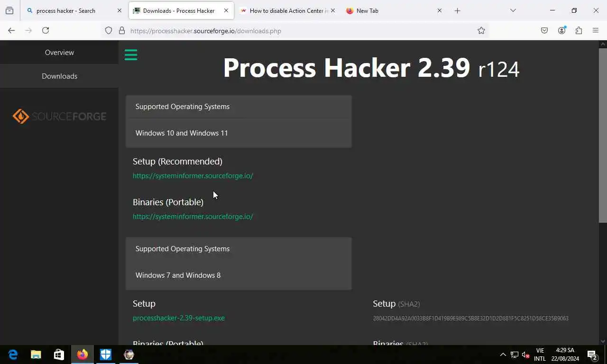Viewport: 607px width, 364px height.
Task: Open Overview in the sidebar
Action: pos(59,52)
